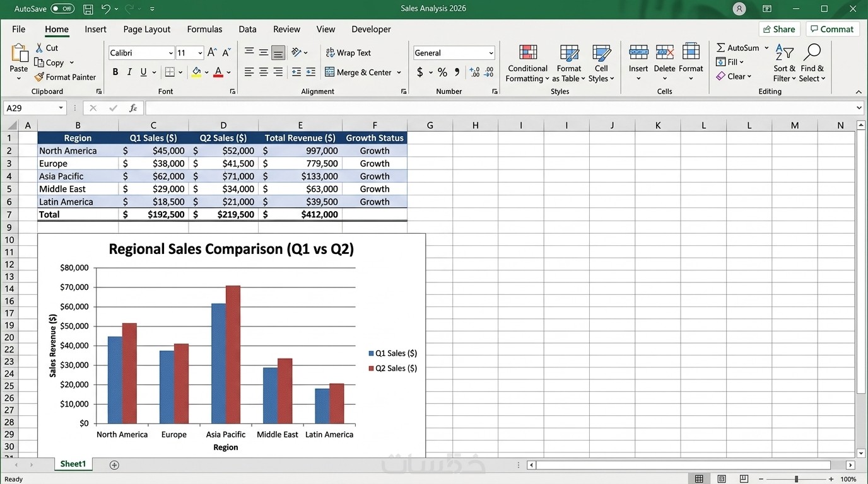Screen dimensions: 868x484
Task: Open the Comments pane button
Action: click(832, 29)
